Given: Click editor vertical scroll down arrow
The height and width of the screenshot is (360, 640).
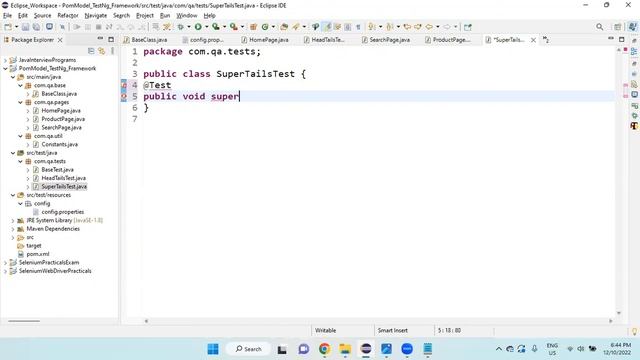Looking at the screenshot, I should click(619, 313).
